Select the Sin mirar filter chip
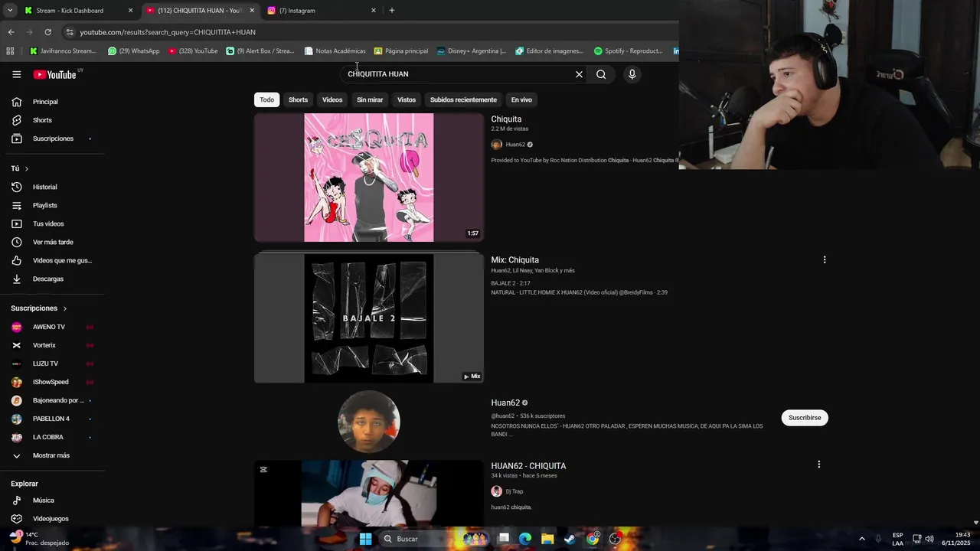Image resolution: width=980 pixels, height=551 pixels. pos(370,99)
